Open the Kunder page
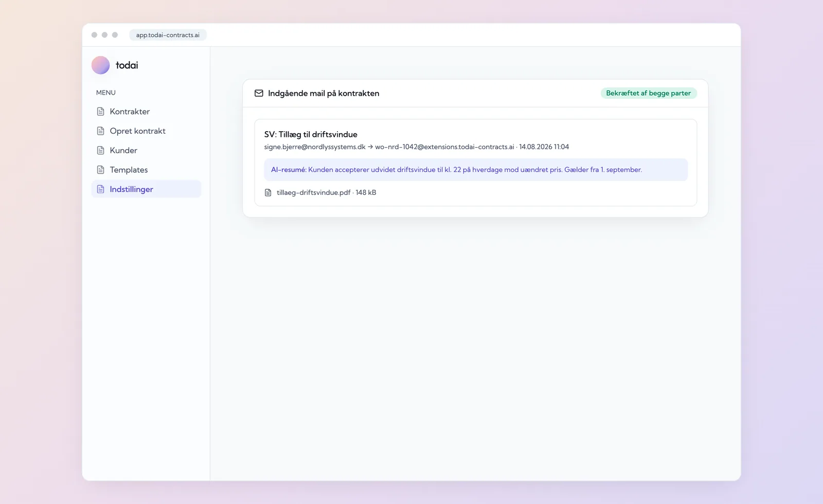This screenshot has width=823, height=504. point(146,151)
